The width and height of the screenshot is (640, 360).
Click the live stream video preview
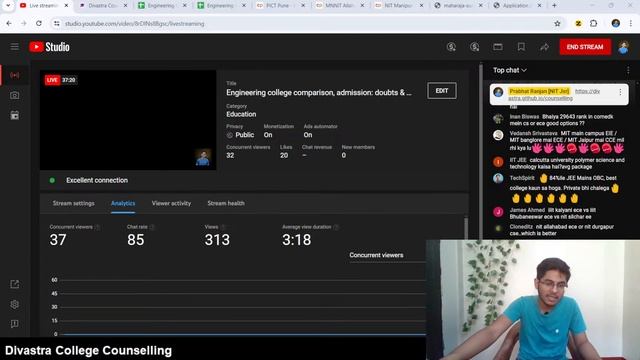click(x=128, y=120)
